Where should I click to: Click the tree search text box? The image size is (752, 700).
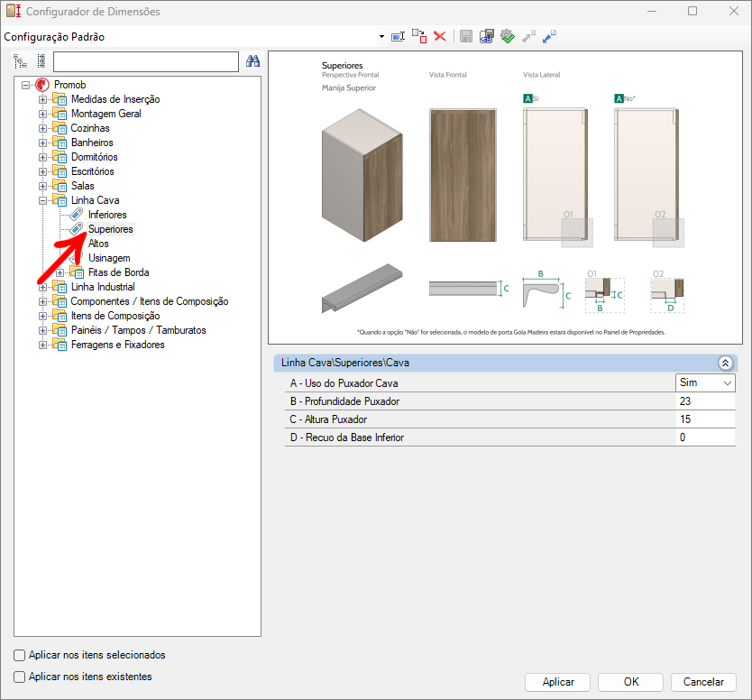(145, 61)
